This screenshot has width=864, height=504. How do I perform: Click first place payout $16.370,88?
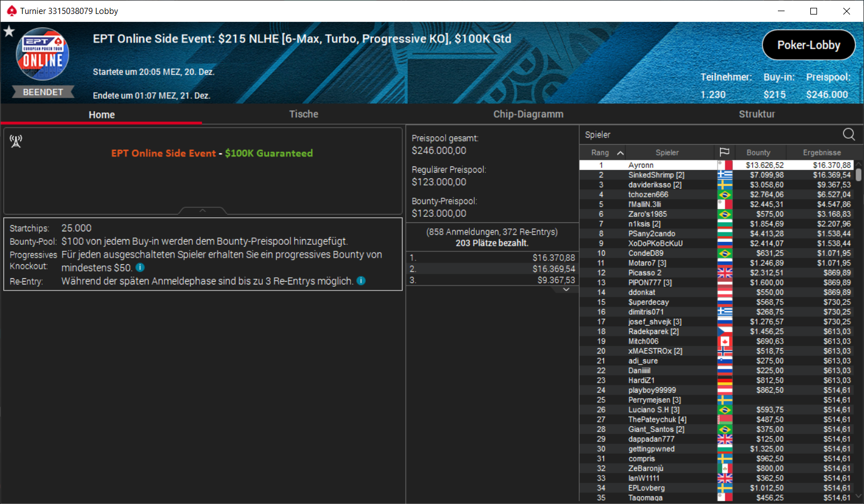[554, 258]
